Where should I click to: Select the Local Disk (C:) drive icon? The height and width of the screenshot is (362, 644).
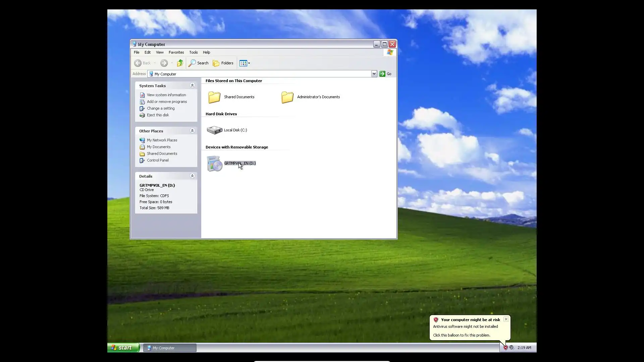coord(214,130)
